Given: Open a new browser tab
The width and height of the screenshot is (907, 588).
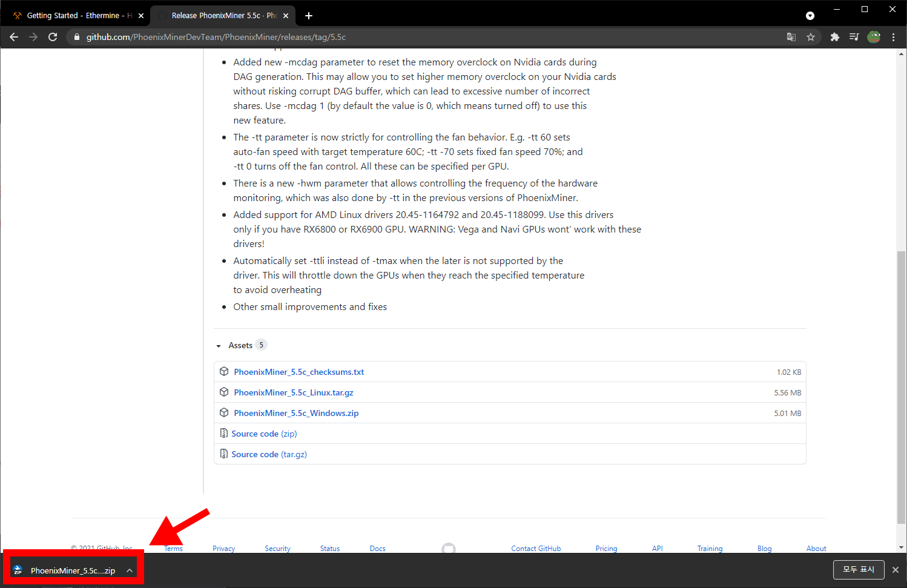Looking at the screenshot, I should click(x=309, y=16).
